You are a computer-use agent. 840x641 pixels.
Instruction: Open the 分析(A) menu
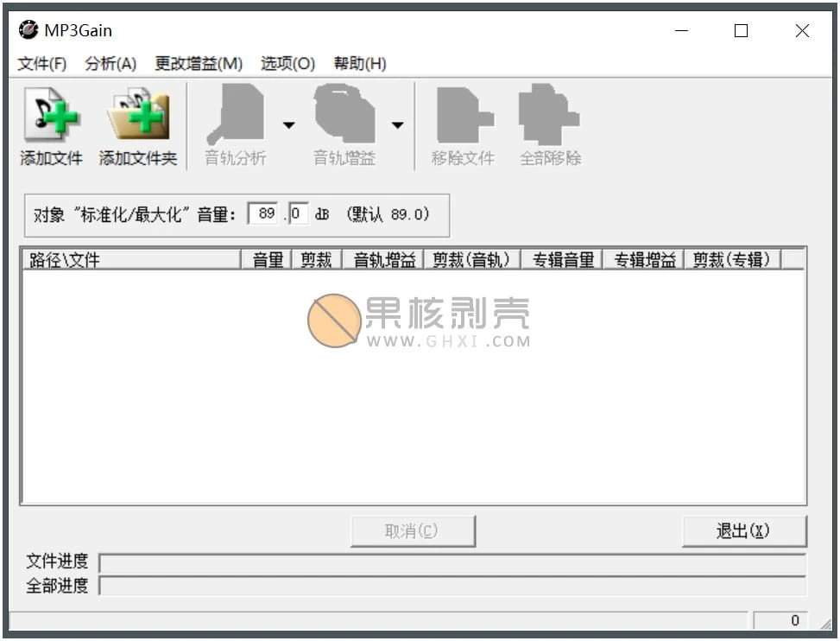(x=111, y=63)
